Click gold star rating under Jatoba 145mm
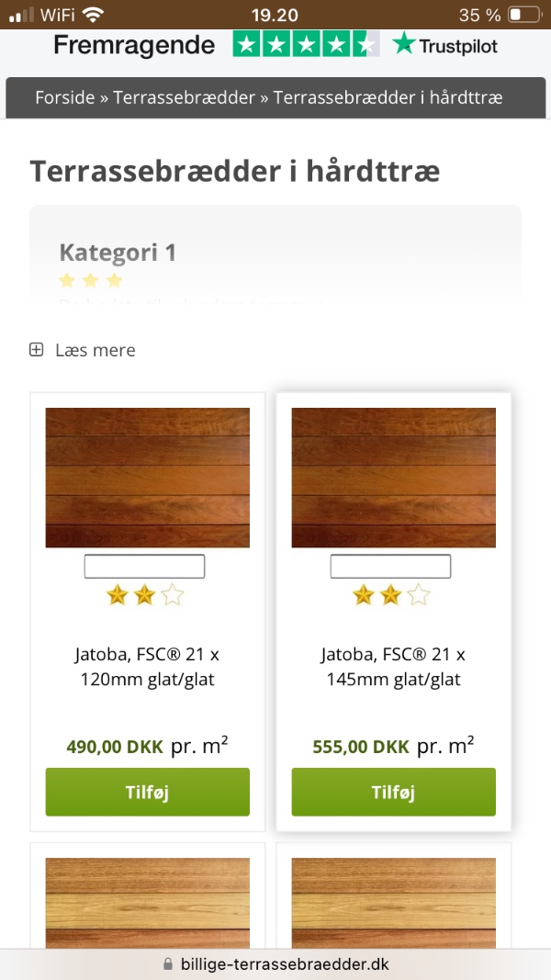The width and height of the screenshot is (551, 980). point(391,595)
